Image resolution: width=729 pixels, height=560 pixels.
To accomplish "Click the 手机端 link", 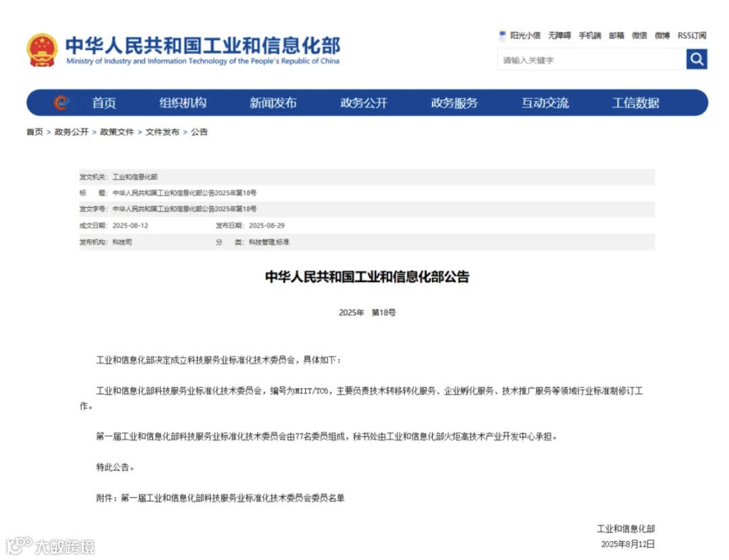I will tap(590, 35).
